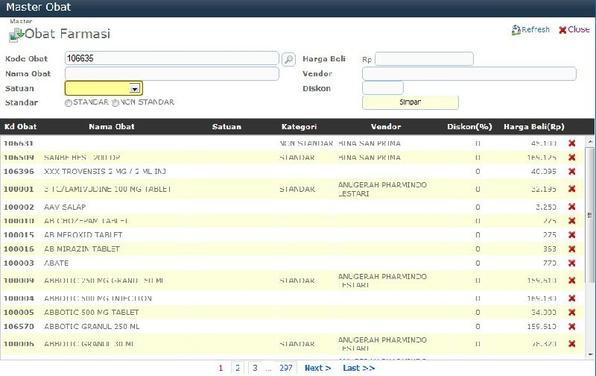Image resolution: width=596 pixels, height=376 pixels.
Task: Delete row 100009 ABBOTIC 250 MG GRANUL
Action: pos(572,281)
